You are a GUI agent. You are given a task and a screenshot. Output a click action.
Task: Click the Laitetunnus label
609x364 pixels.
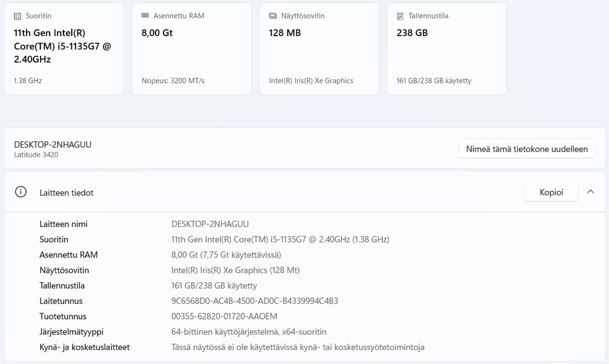pos(61,301)
